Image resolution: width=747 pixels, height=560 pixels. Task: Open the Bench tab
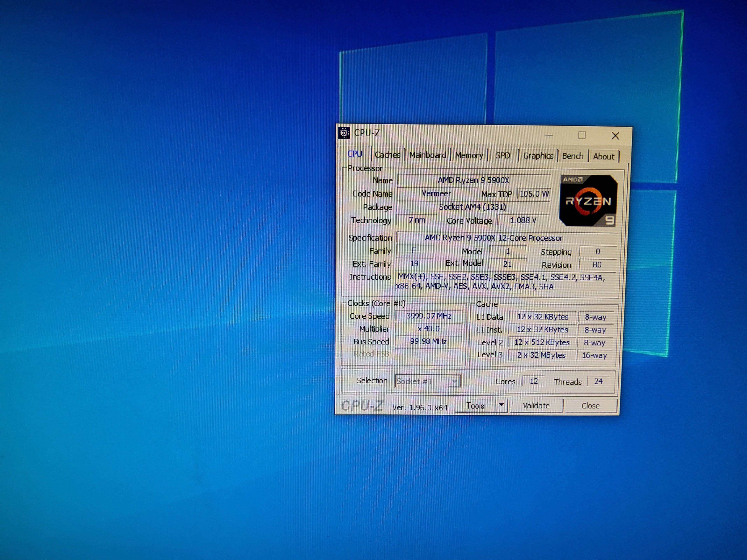572,156
